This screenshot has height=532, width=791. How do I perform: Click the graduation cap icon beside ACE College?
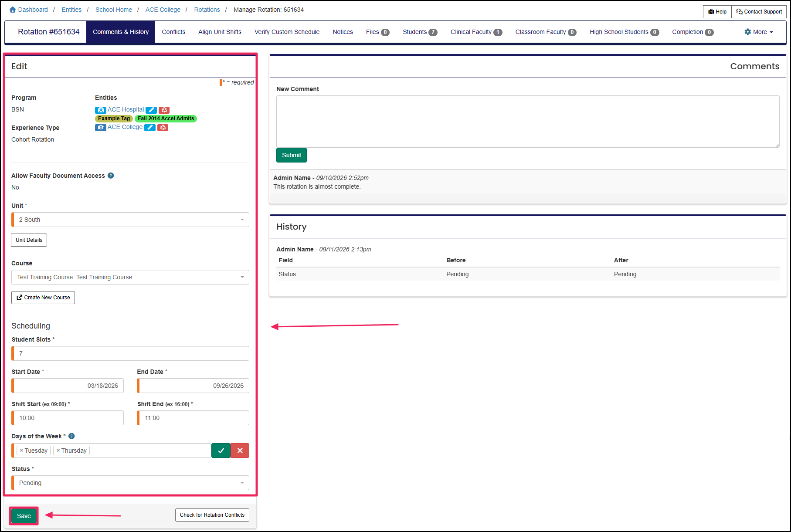coord(100,127)
